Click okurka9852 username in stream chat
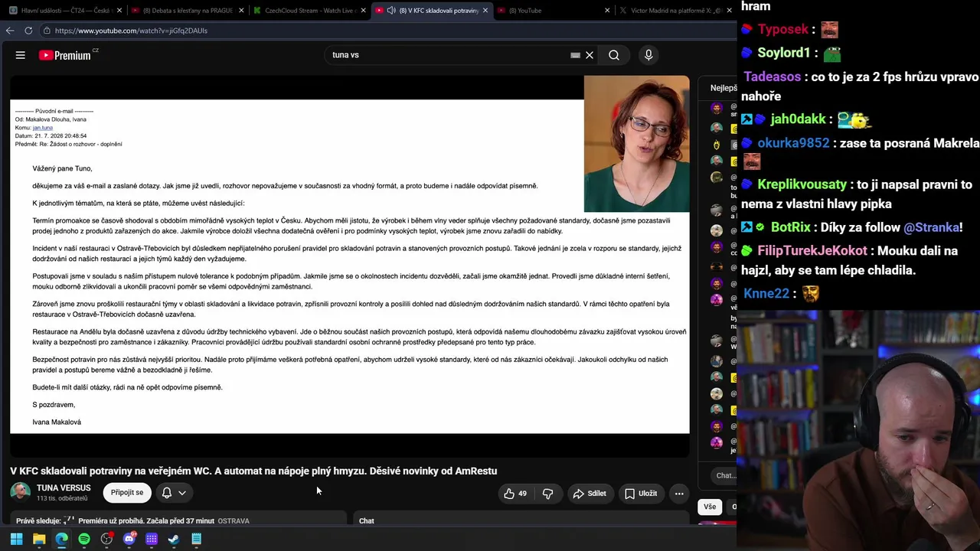 click(793, 143)
